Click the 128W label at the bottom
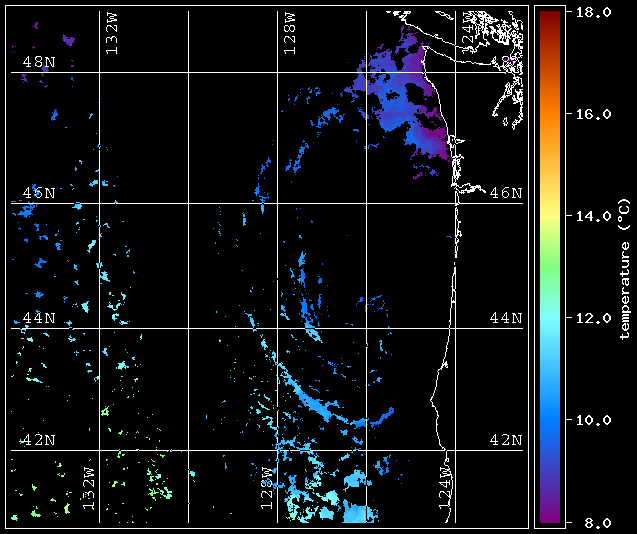 coord(268,490)
